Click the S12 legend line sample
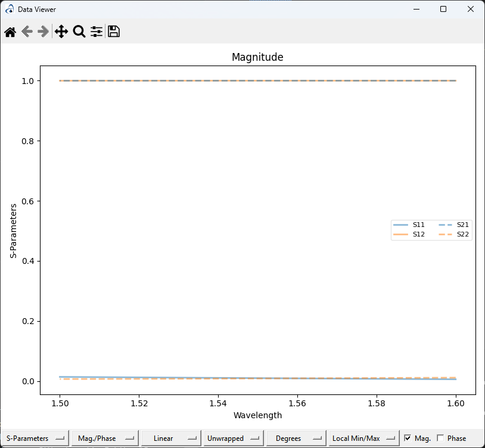 pos(400,234)
